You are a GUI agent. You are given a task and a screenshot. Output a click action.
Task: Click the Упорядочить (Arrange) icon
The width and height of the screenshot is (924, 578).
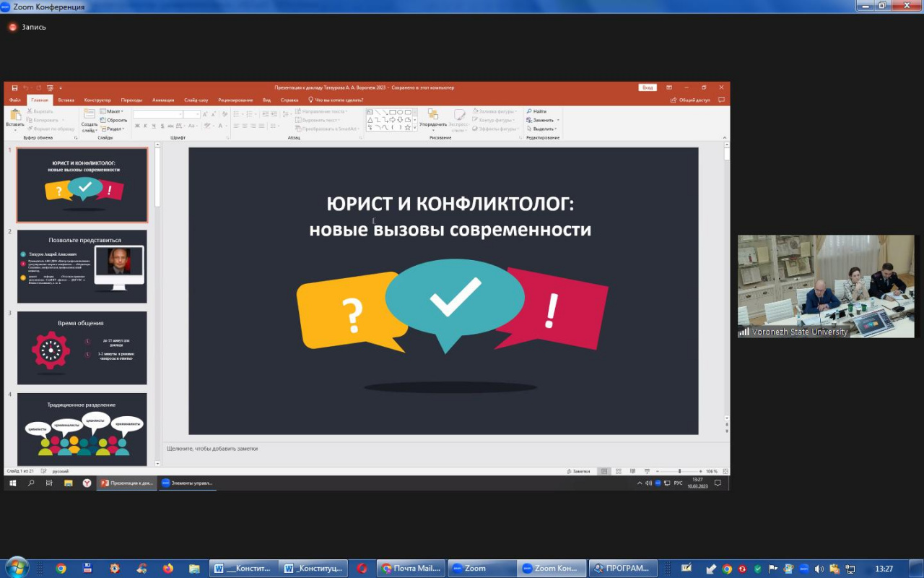[x=433, y=116]
